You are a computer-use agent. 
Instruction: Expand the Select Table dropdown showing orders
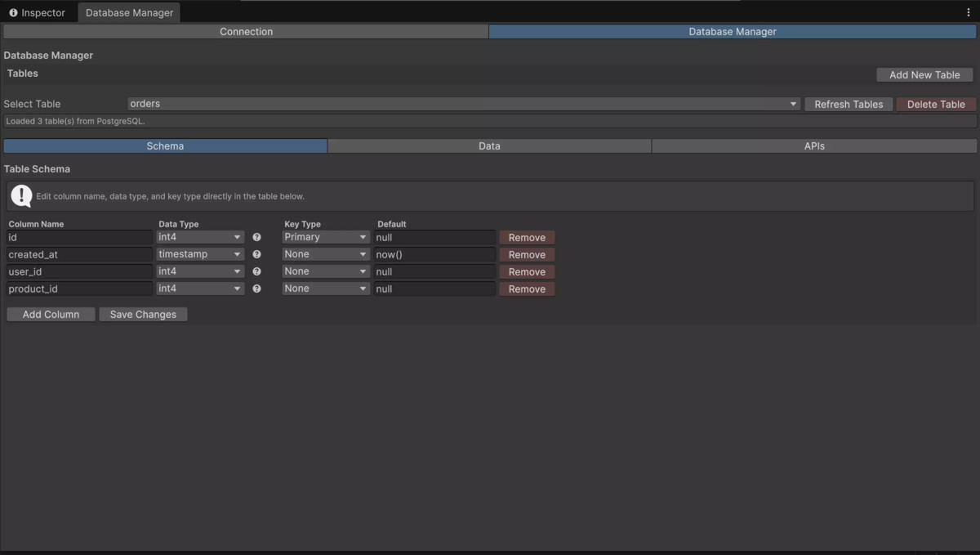point(464,104)
